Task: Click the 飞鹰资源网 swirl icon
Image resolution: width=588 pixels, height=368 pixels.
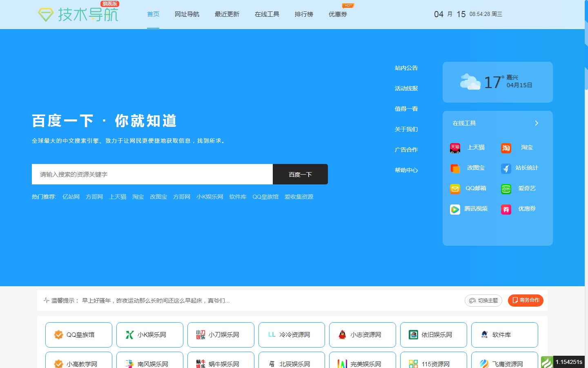Action: click(x=485, y=364)
